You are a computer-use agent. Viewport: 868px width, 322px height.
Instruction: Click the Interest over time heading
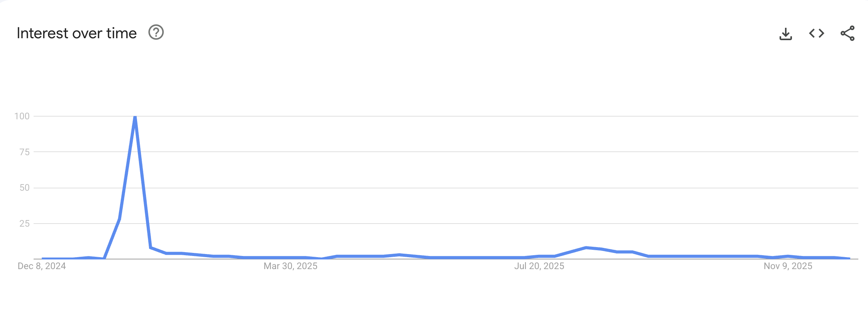coord(77,33)
